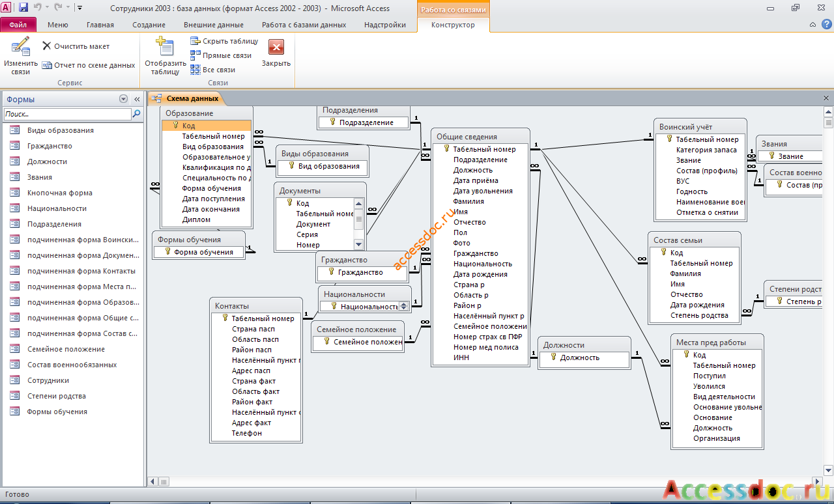The width and height of the screenshot is (834, 504).
Task: Show Все связи in the ribbon
Action: pyautogui.click(x=213, y=70)
